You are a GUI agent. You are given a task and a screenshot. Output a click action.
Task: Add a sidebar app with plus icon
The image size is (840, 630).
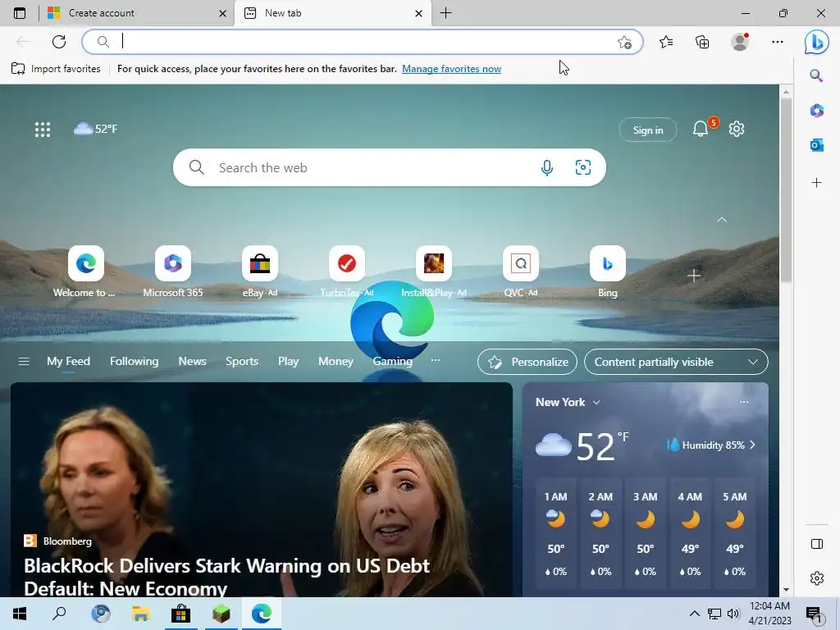(x=816, y=183)
